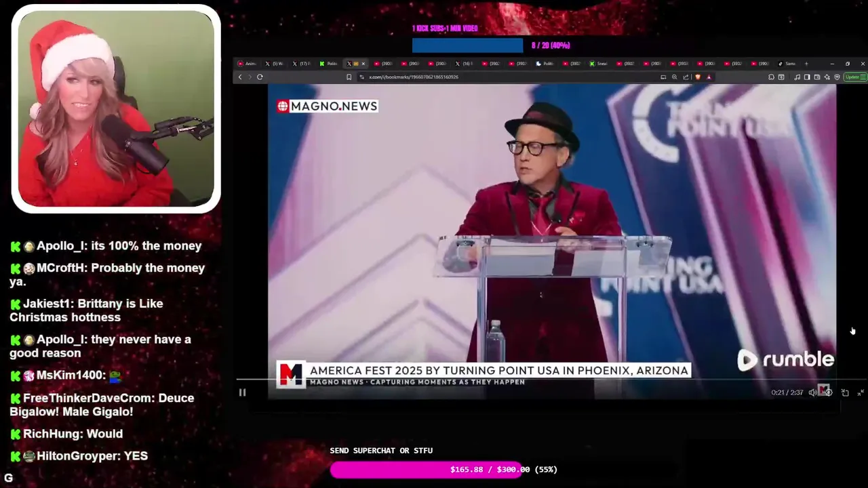Click FreeThinkerDaveCrom's 'Deuce Bigalow' chat message
This screenshot has width=868, height=488.
tap(102, 405)
